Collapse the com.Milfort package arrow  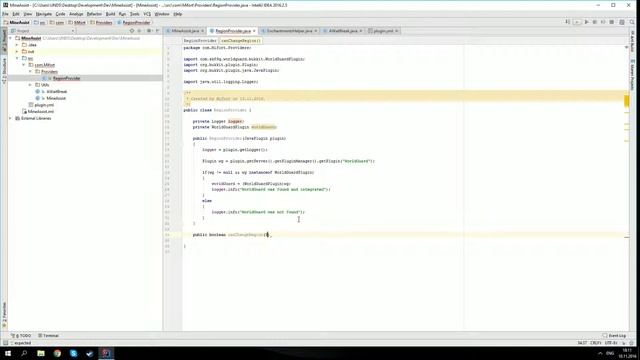(24, 65)
